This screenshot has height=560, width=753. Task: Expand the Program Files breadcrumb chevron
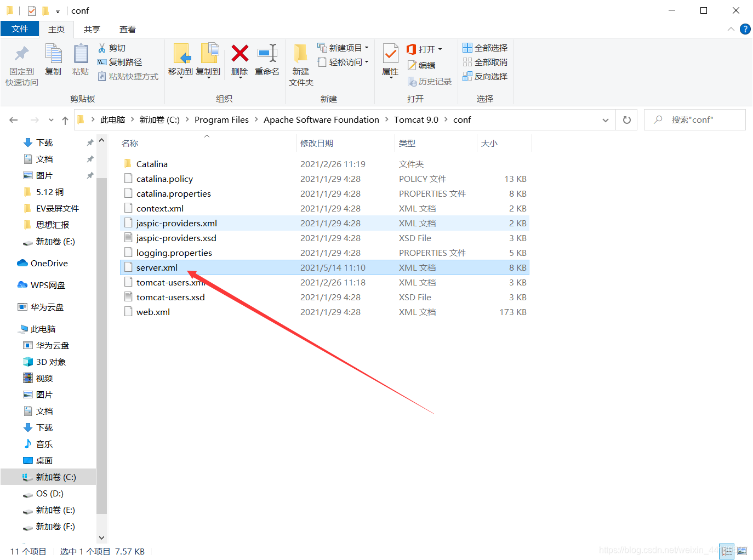[256, 119]
